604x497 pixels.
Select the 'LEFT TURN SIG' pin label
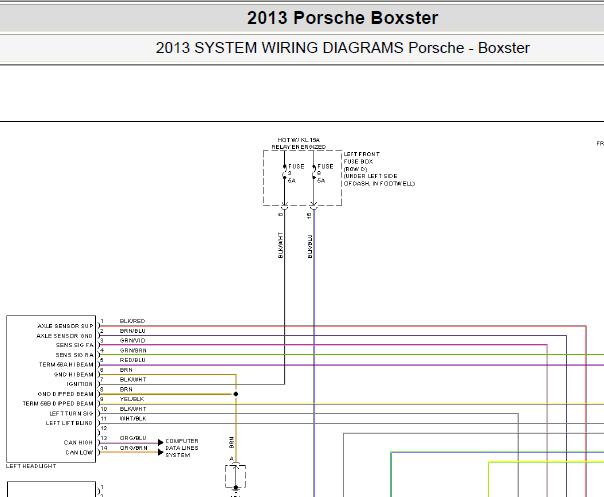pyautogui.click(x=71, y=413)
